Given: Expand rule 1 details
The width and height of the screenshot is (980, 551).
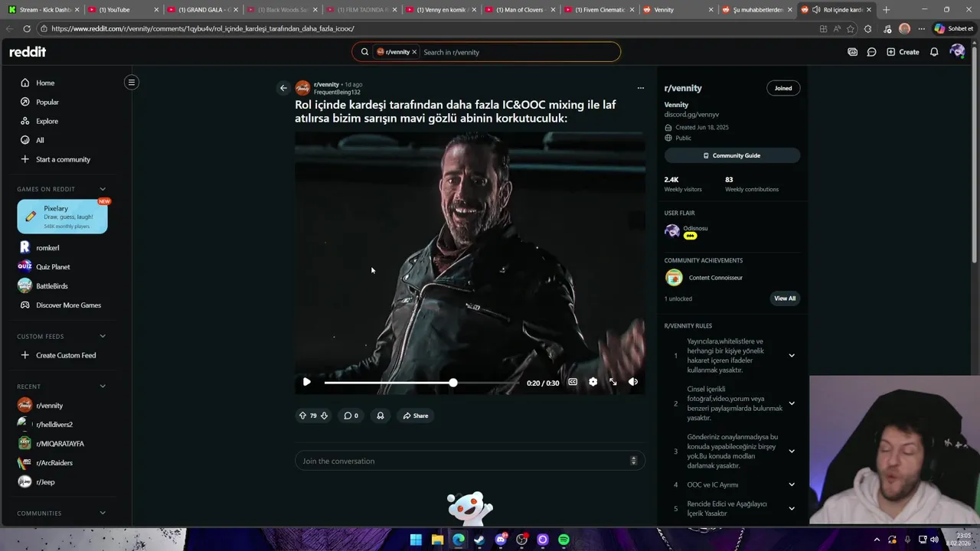Looking at the screenshot, I should (x=792, y=356).
